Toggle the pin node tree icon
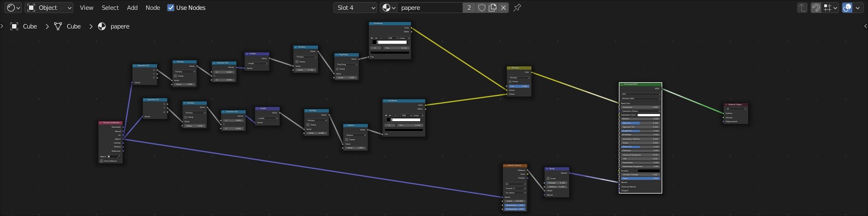 [x=517, y=8]
